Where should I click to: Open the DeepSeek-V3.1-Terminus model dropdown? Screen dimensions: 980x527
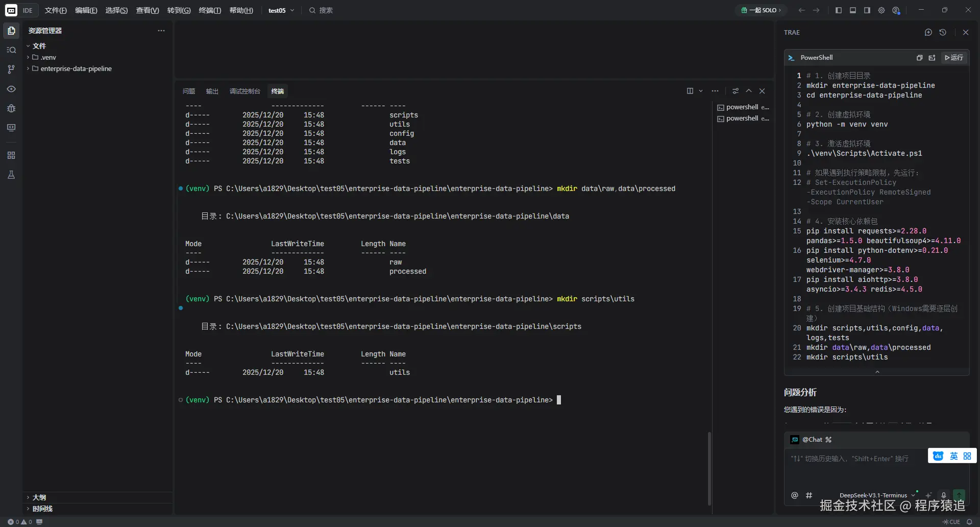877,495
